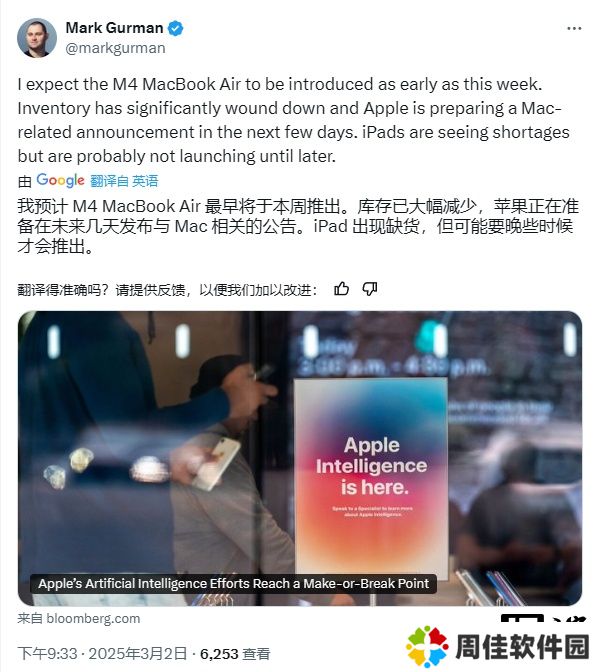The width and height of the screenshot is (598, 672).
Task: Click the Make-or-Break Point headline caption
Action: pos(234,584)
